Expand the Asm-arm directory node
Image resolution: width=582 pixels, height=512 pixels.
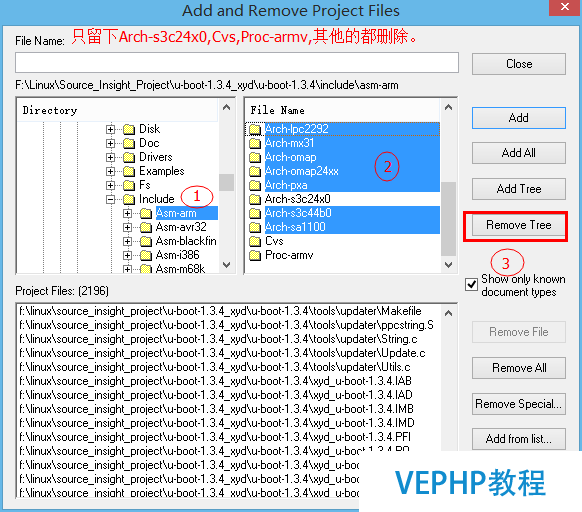pos(127,213)
